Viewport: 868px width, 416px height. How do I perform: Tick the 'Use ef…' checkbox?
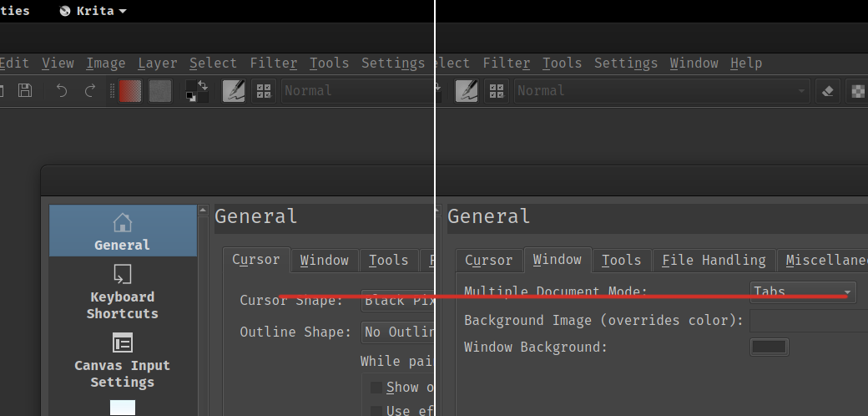pyautogui.click(x=376, y=410)
